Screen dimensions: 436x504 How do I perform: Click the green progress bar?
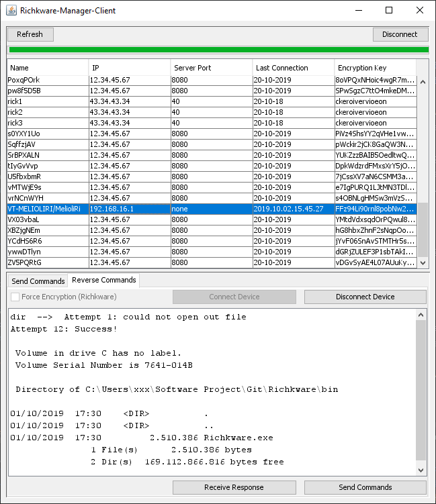pos(219,50)
